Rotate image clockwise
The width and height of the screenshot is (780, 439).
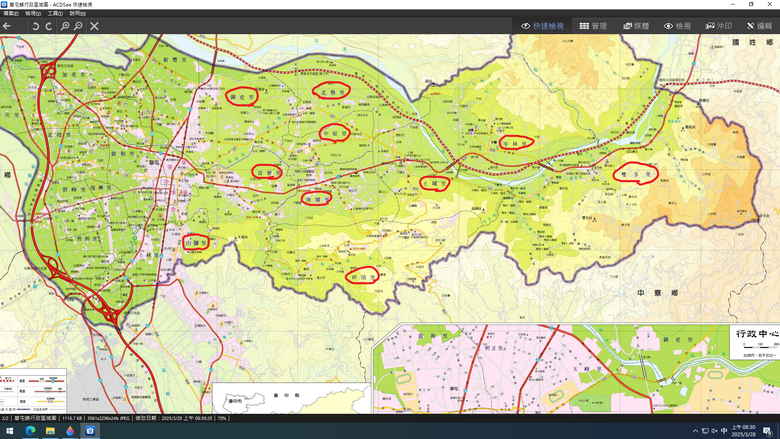(49, 26)
